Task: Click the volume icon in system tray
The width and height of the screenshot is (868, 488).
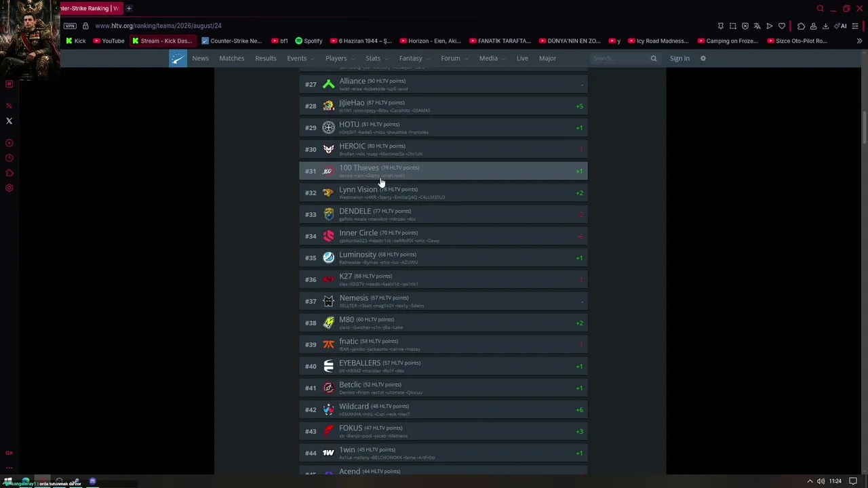Action: (821, 481)
